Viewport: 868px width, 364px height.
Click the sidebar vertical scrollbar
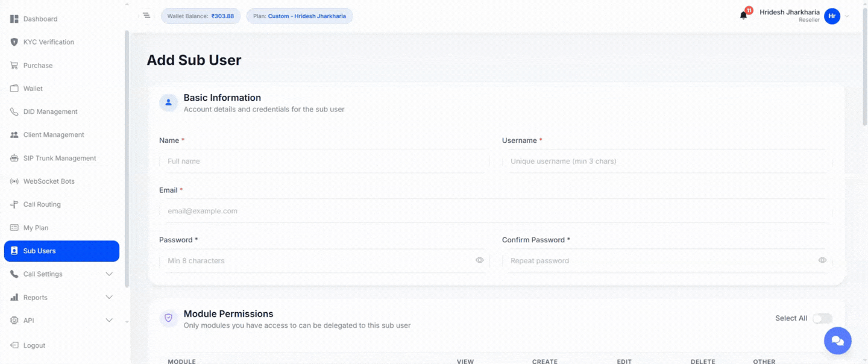click(x=127, y=158)
